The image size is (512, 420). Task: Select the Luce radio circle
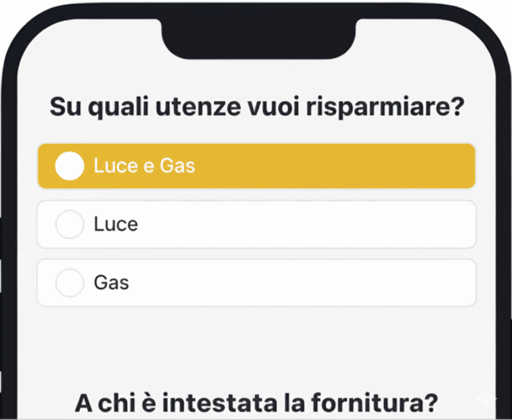(69, 224)
